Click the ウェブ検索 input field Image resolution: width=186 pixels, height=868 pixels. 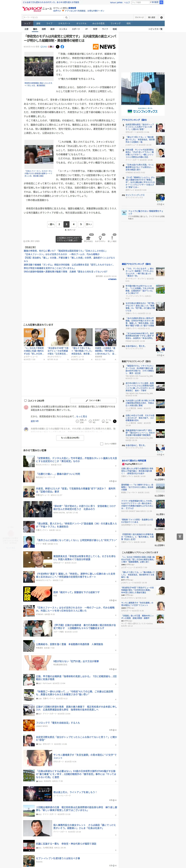click(140, 2)
